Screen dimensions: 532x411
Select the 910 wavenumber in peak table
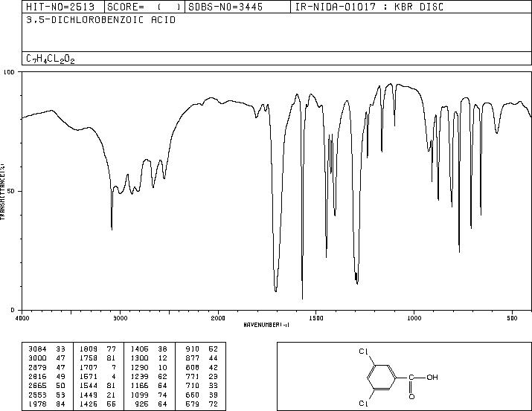(x=193, y=349)
